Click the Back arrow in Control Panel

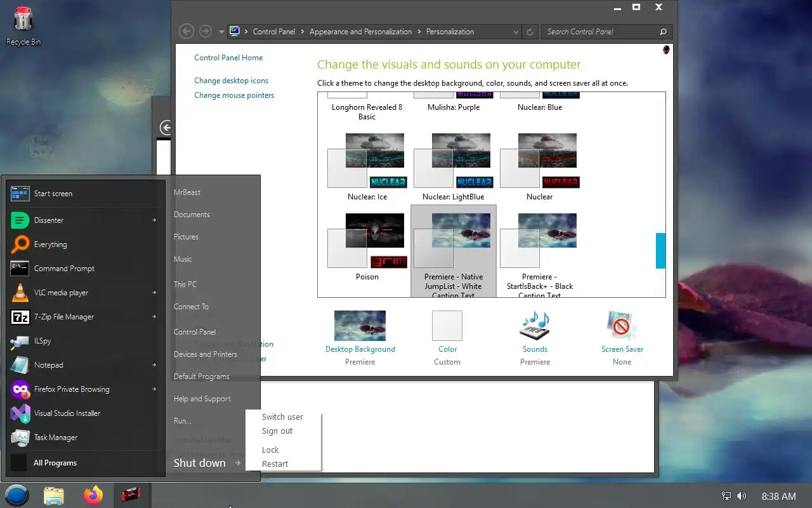tap(186, 31)
